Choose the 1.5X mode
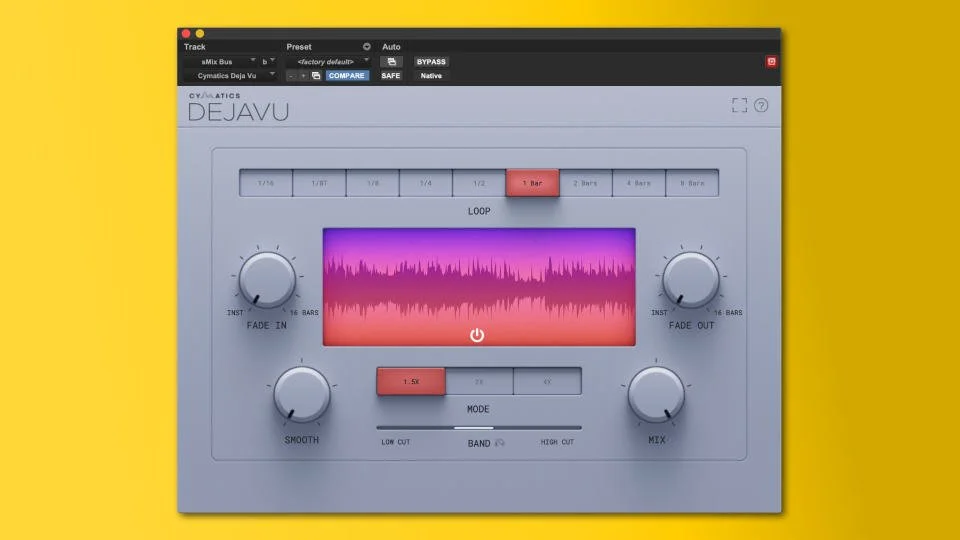 point(411,381)
